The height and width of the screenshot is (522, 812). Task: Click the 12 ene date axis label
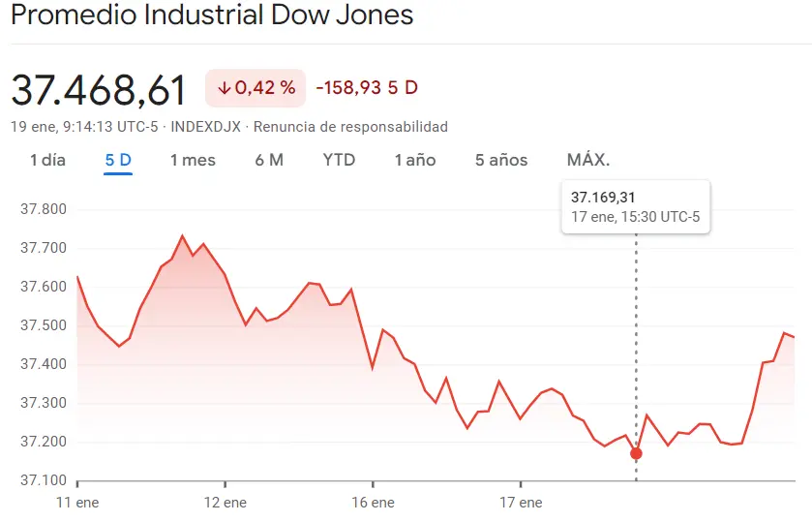pyautogui.click(x=227, y=503)
